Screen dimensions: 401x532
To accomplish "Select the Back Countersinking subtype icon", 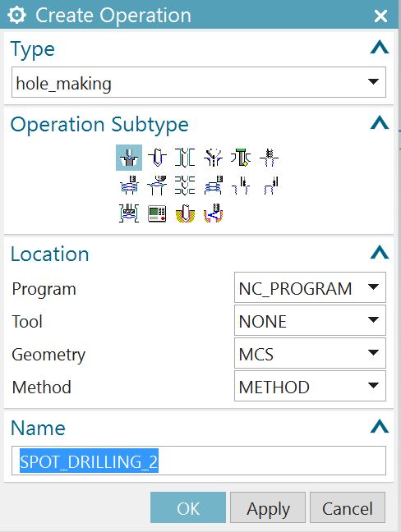I will 241,158.
